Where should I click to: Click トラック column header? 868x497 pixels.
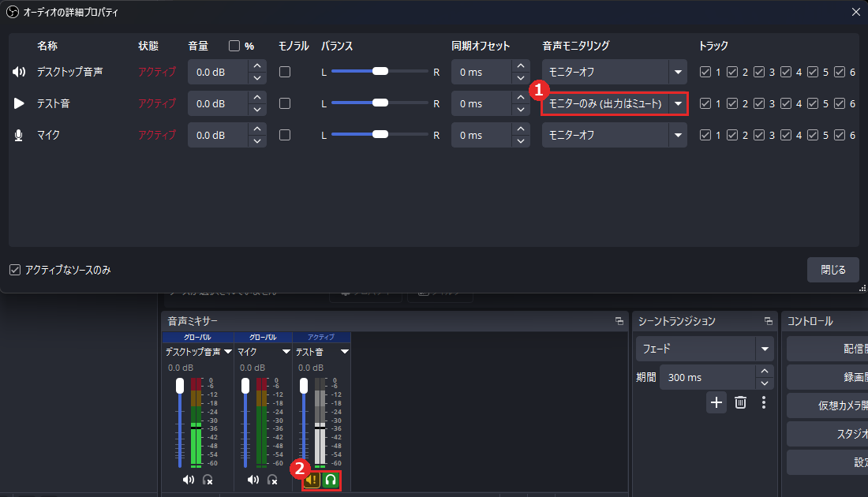point(713,46)
